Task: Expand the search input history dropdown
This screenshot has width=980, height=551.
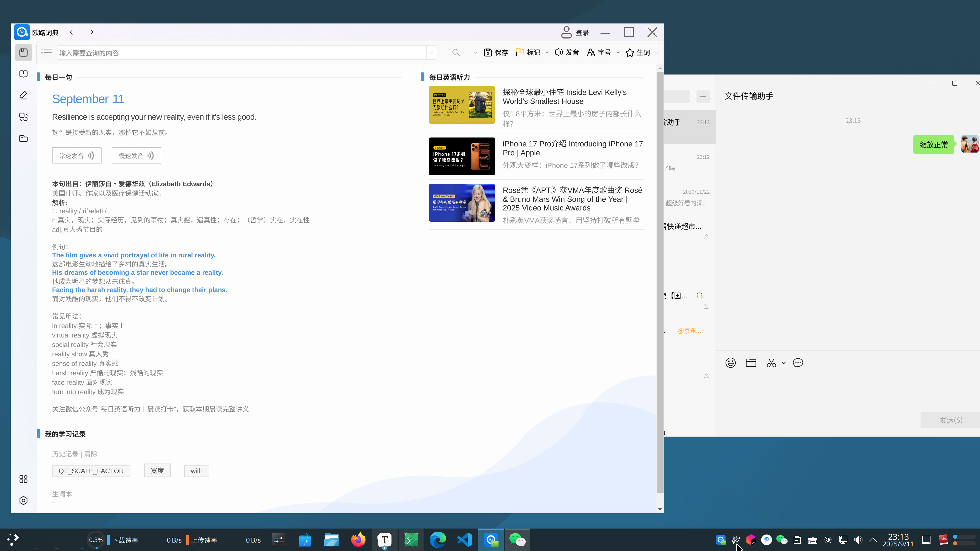Action: click(x=431, y=53)
